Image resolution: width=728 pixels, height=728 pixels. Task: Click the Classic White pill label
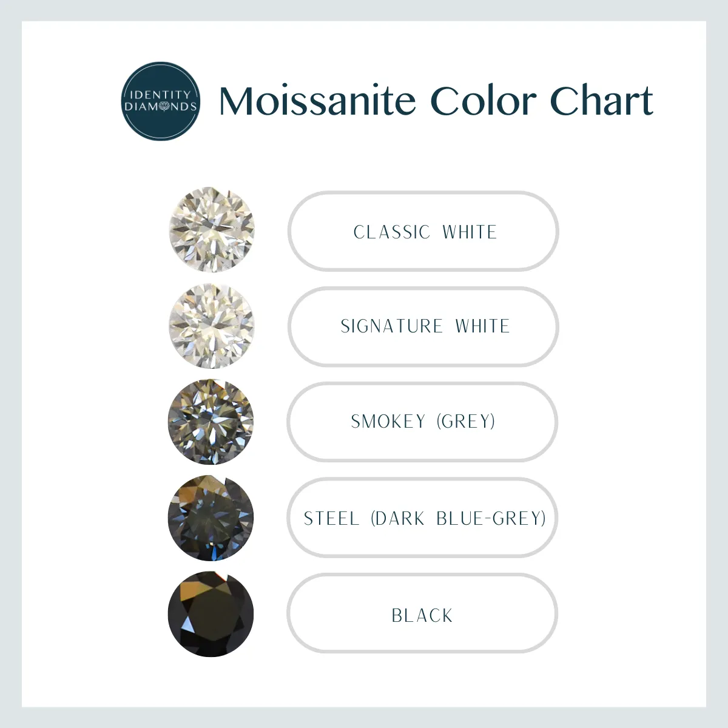click(423, 231)
